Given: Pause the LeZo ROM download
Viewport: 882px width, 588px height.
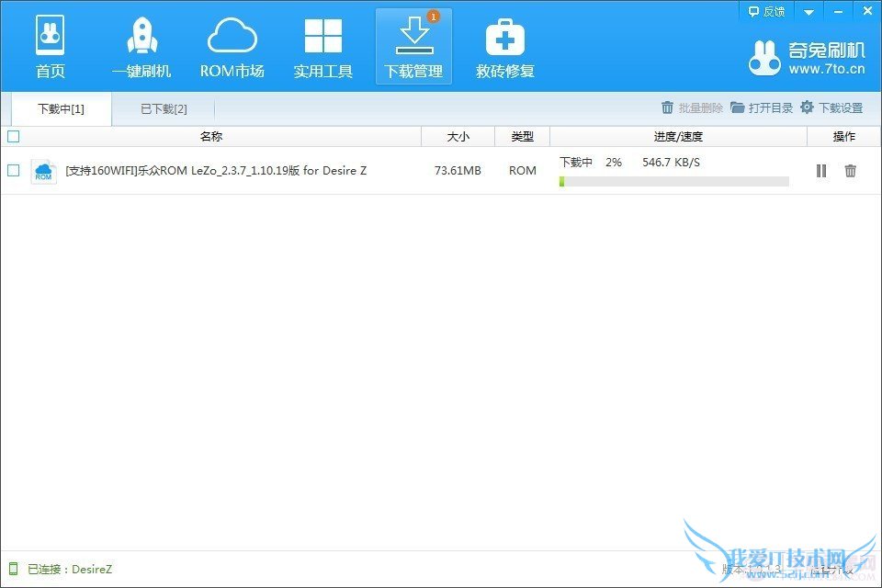Looking at the screenshot, I should [820, 171].
